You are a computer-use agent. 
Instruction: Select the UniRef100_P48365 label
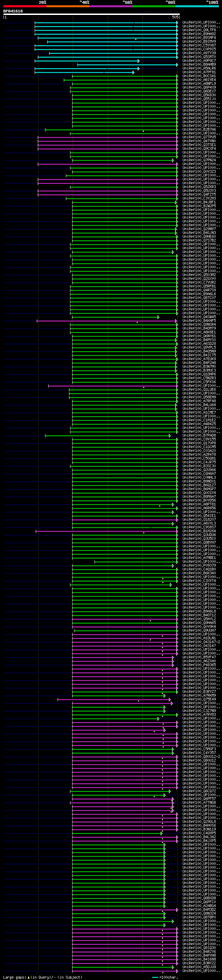click(199, 665)
